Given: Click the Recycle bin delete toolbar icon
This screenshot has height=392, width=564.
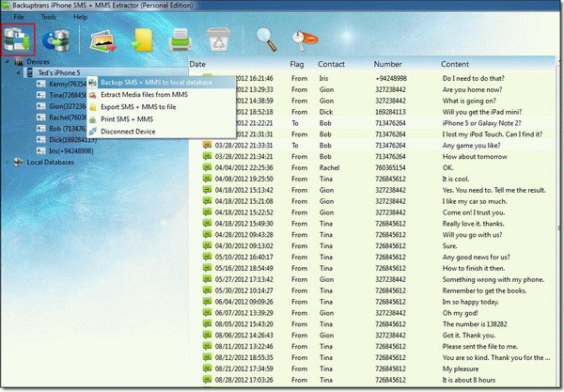Looking at the screenshot, I should pos(219,39).
